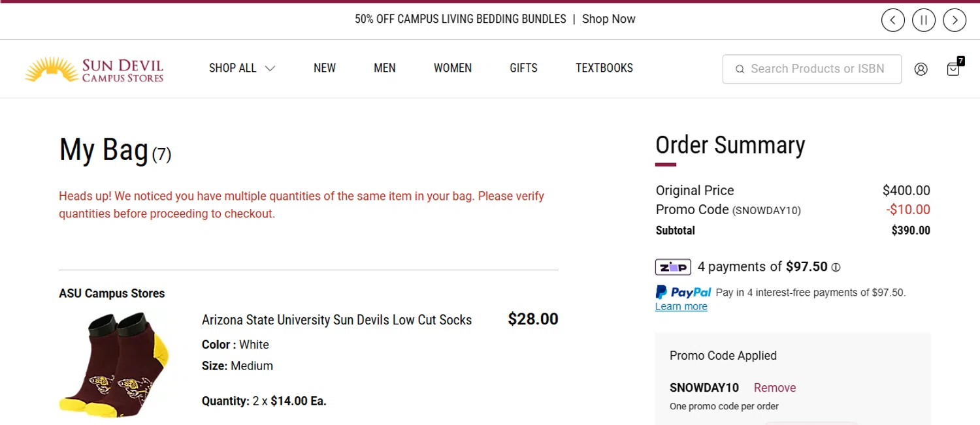Open the Men menu item
This screenshot has height=425, width=980.
click(385, 68)
